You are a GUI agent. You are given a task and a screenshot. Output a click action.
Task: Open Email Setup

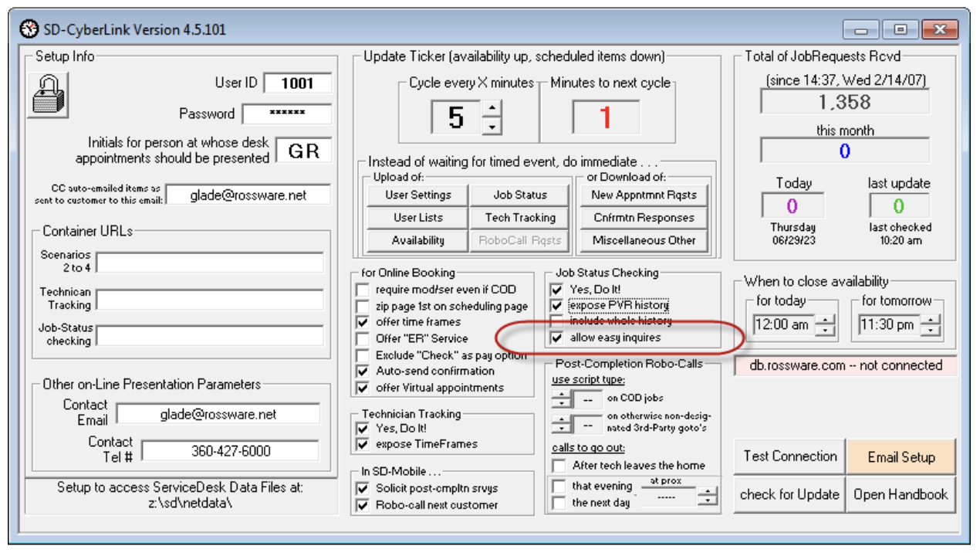tap(901, 456)
